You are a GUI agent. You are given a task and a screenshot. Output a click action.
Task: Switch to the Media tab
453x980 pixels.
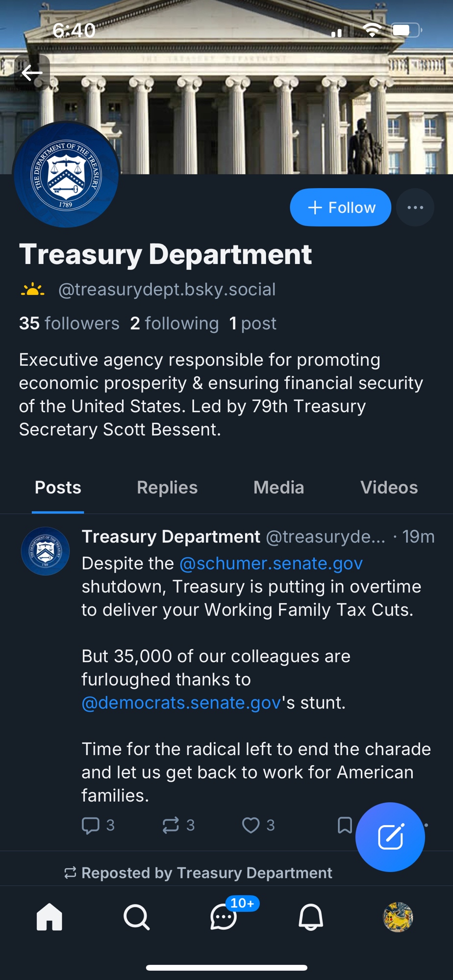(x=278, y=488)
